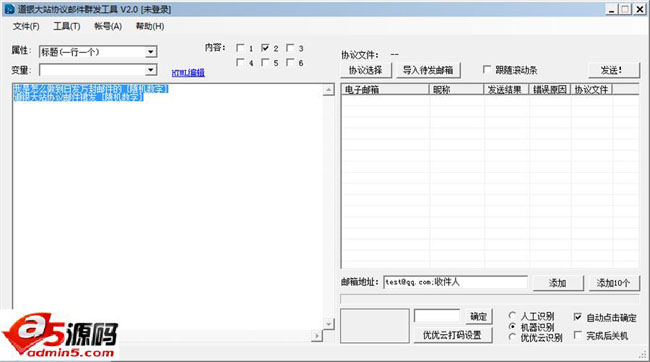Viewport: 650px width, 362px height.
Task: Click the 错误原因 column header
Action: (550, 90)
